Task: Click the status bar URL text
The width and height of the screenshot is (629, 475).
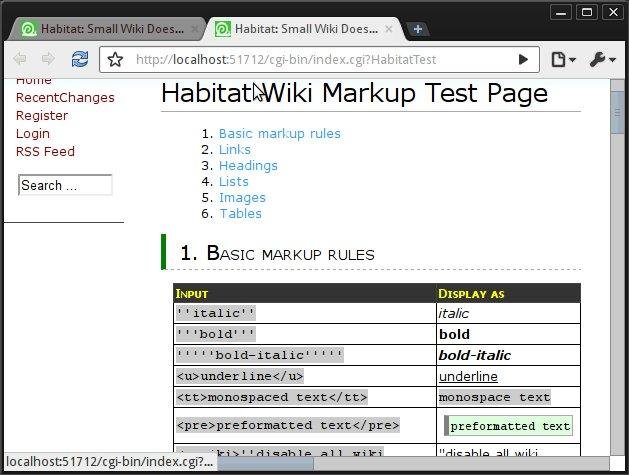Action: click(110, 462)
